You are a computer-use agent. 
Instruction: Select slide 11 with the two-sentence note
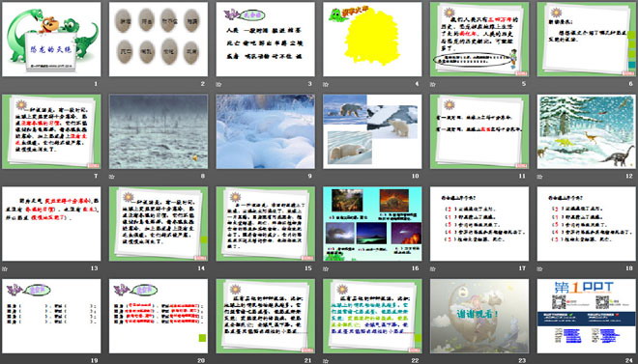pyautogui.click(x=479, y=131)
